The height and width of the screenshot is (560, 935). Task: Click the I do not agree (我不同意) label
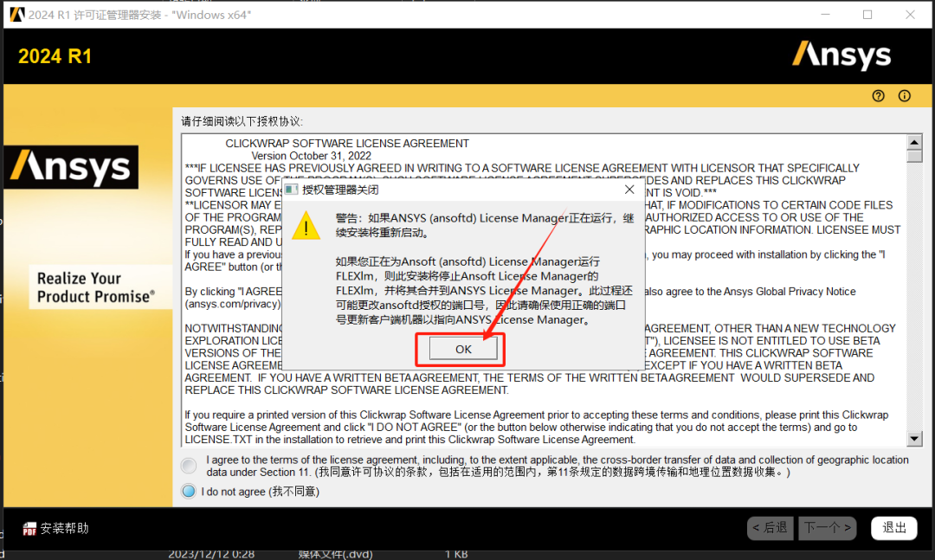(x=260, y=492)
